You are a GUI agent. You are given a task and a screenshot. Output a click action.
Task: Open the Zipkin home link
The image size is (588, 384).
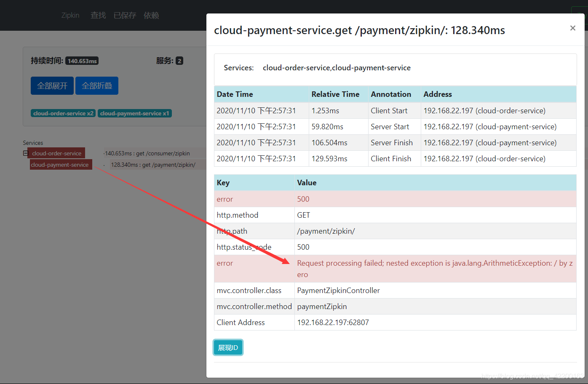point(70,15)
